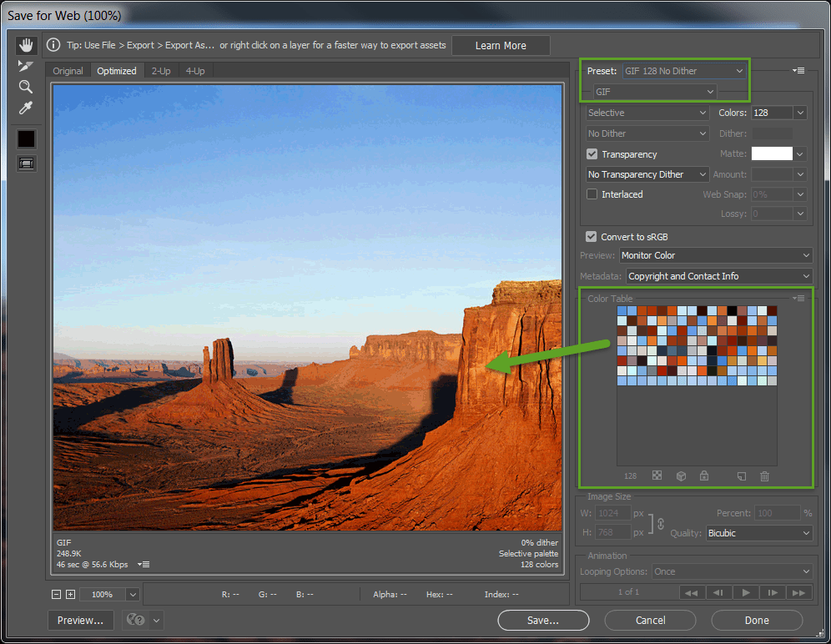Lock the selected color in the Color Table
The width and height of the screenshot is (831, 644).
[703, 475]
